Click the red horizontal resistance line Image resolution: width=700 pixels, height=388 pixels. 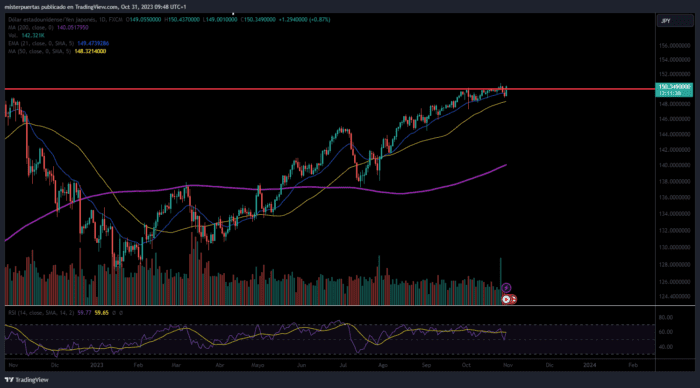pos(329,89)
